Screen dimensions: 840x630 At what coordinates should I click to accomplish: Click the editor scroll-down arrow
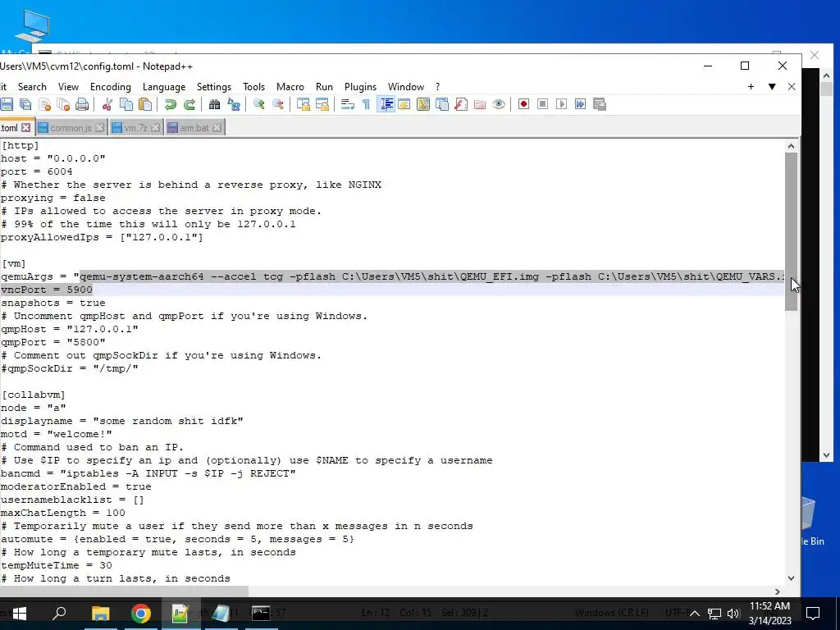tap(792, 578)
